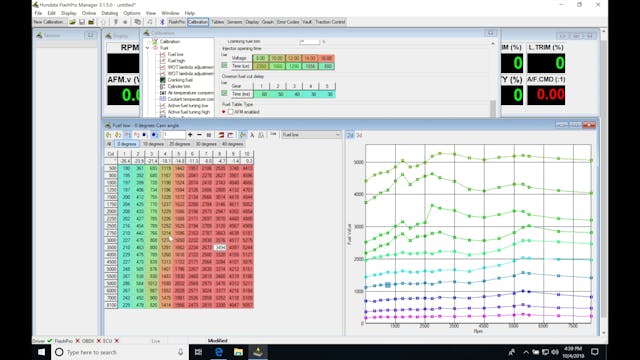
Task: Collapse the Fuel tree node
Action: 148,48
